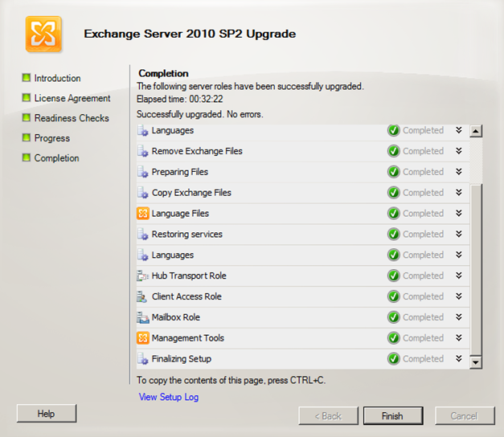Select the License Agreement step
The image size is (504, 437).
point(66,98)
